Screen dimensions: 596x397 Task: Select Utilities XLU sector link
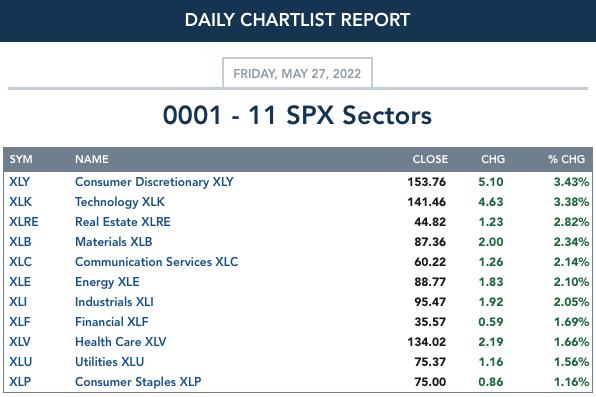109,362
